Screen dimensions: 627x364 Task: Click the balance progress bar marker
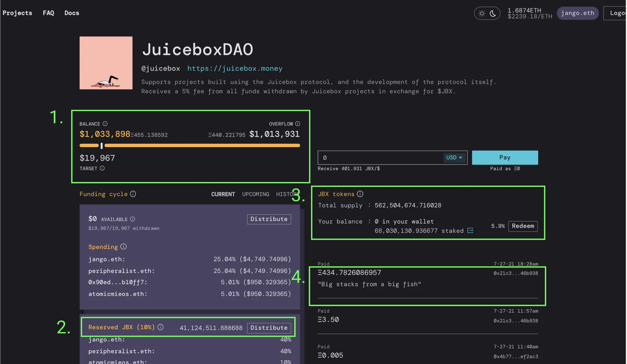tap(102, 146)
